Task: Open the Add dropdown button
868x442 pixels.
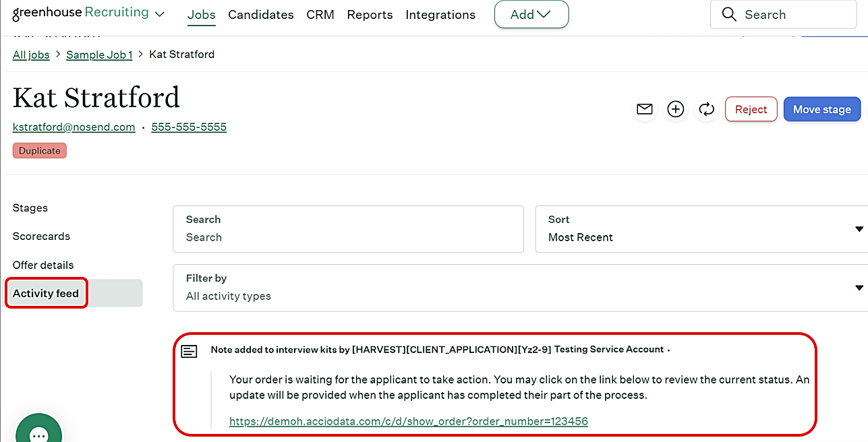Action: (531, 14)
